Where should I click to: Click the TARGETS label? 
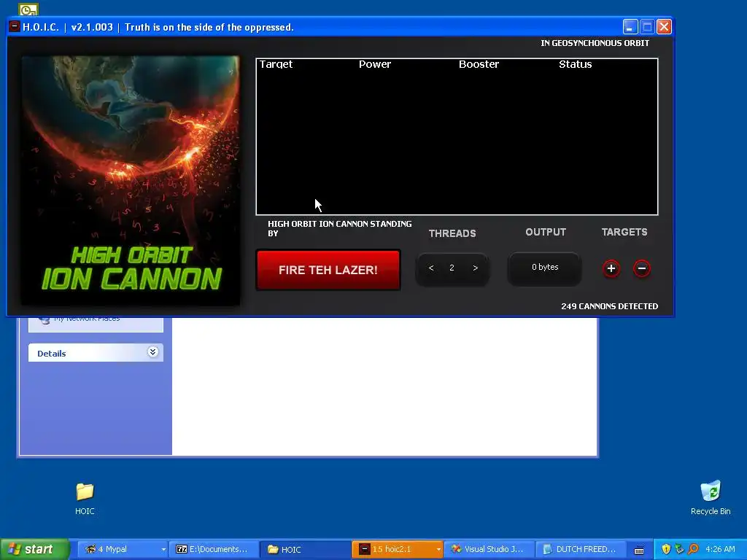pyautogui.click(x=624, y=232)
